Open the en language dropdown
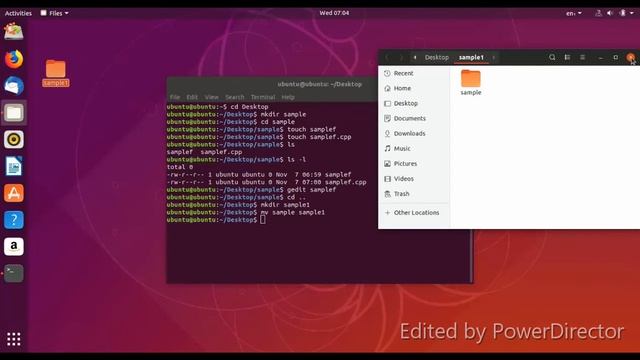 pyautogui.click(x=573, y=13)
